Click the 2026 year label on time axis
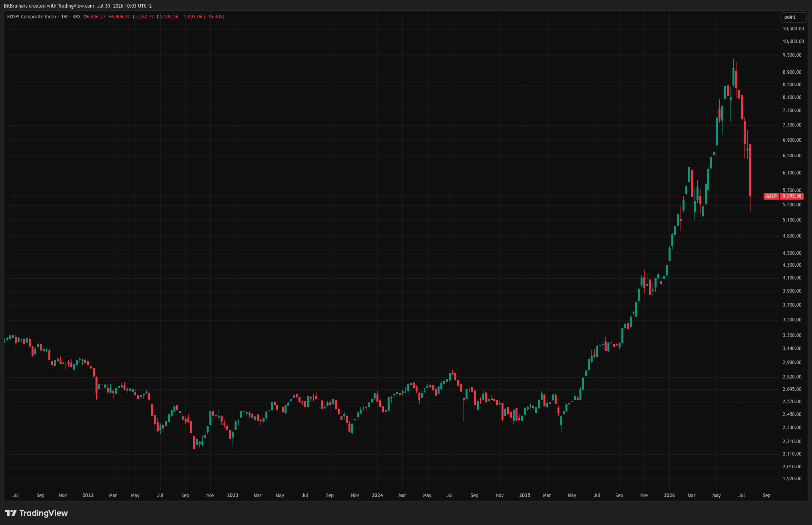 [669, 495]
